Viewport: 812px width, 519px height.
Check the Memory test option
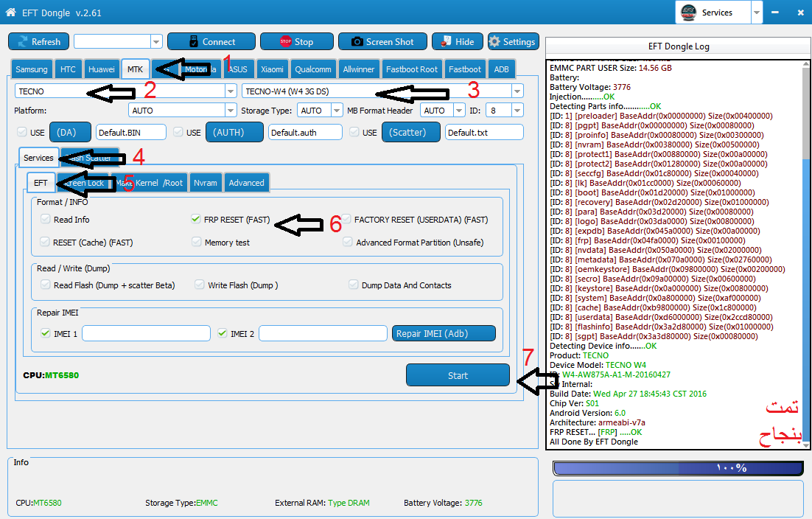(196, 242)
